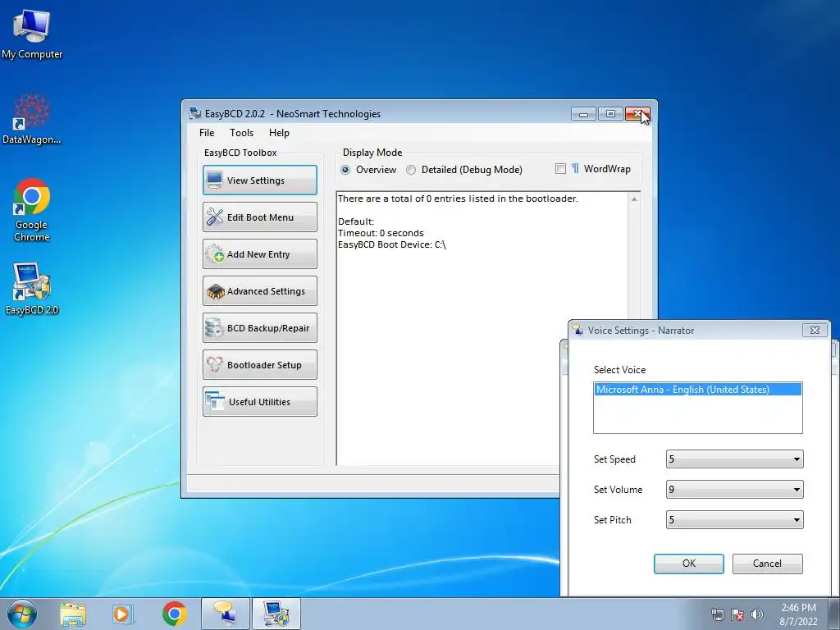Screen dimensions: 840x630
Task: Open the Edit Boot Menu section
Action: (x=260, y=217)
